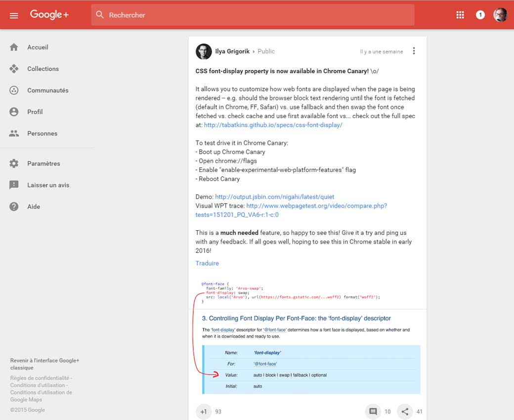Open the Google apps grid

tap(460, 15)
